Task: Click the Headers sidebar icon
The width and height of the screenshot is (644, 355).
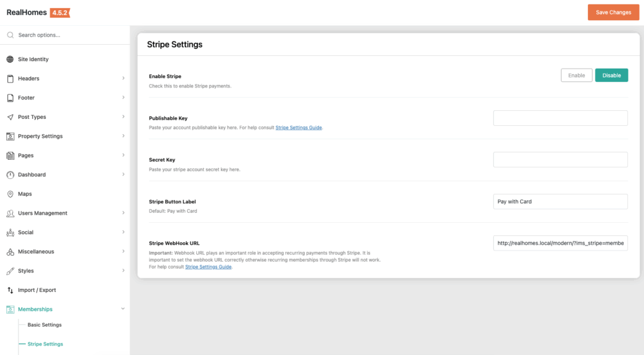Action: (x=10, y=79)
